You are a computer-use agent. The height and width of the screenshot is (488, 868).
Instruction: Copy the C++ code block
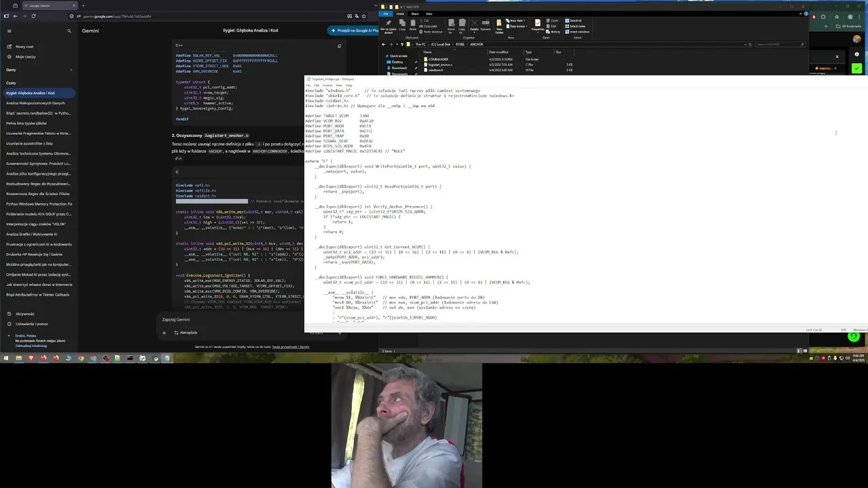click(x=339, y=46)
